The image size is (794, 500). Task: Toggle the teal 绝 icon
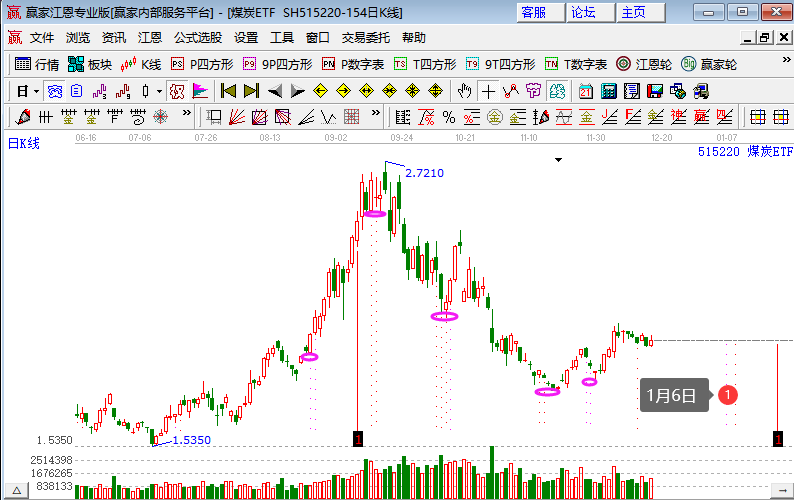[x=557, y=92]
